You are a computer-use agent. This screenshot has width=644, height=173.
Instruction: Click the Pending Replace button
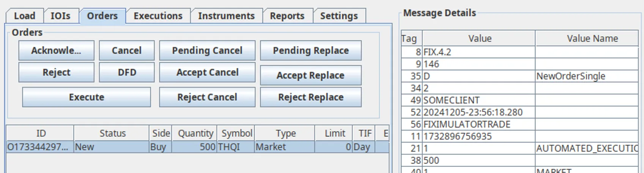click(x=311, y=50)
